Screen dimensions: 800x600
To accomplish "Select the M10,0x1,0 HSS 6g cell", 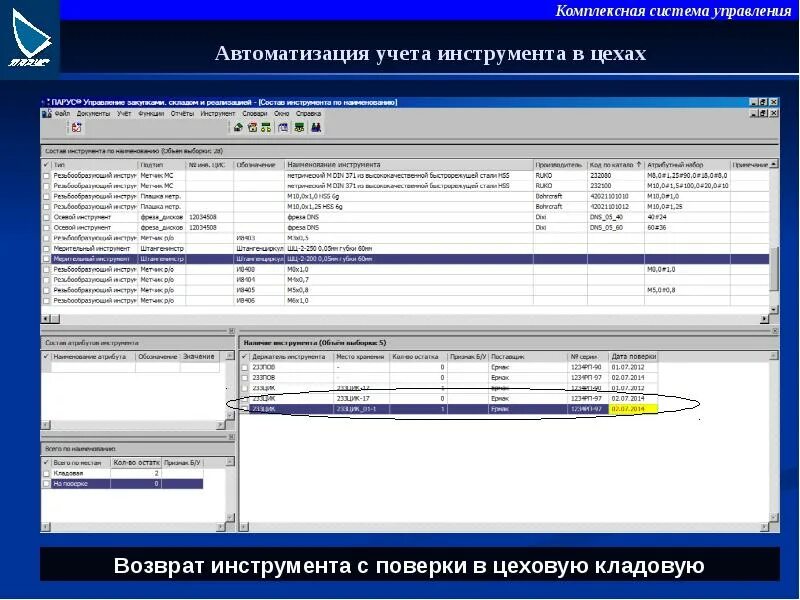I will pyautogui.click(x=409, y=196).
